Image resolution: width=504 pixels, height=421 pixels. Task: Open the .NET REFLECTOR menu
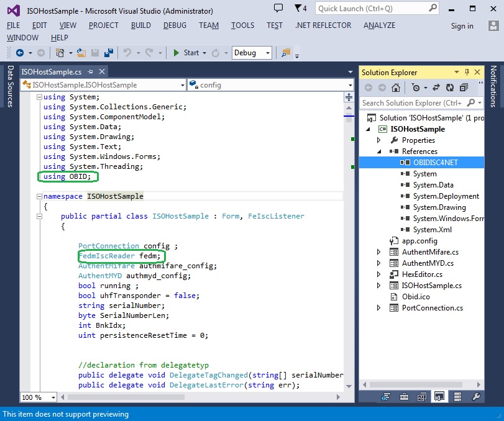[x=323, y=25]
